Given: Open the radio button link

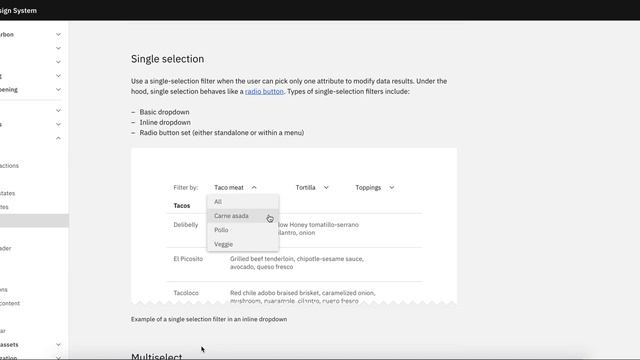Looking at the screenshot, I should click(x=264, y=91).
